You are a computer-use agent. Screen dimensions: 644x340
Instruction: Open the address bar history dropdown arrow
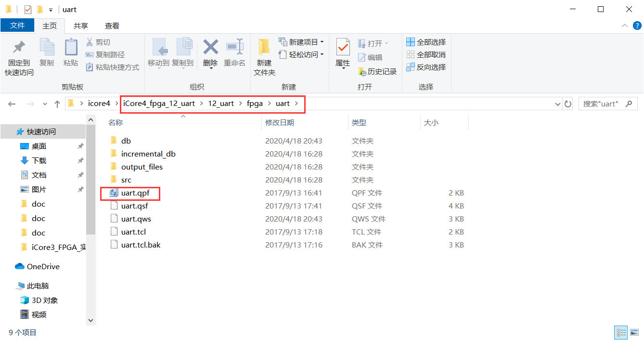click(557, 104)
